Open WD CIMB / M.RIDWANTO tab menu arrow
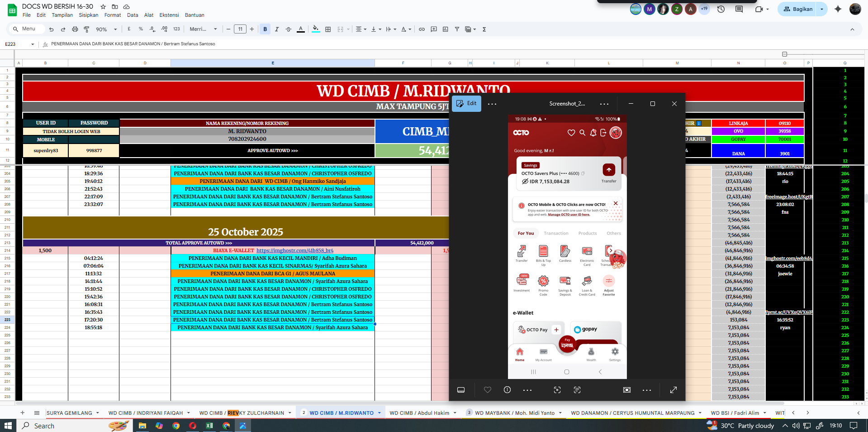This screenshot has height=432, width=868. (x=379, y=413)
